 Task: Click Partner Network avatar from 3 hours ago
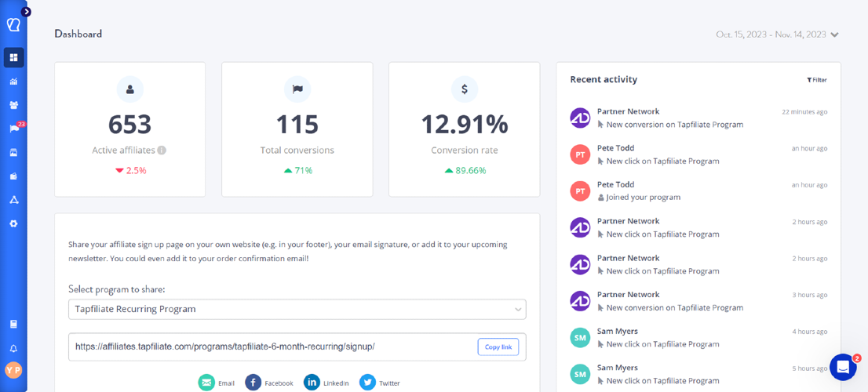click(580, 301)
